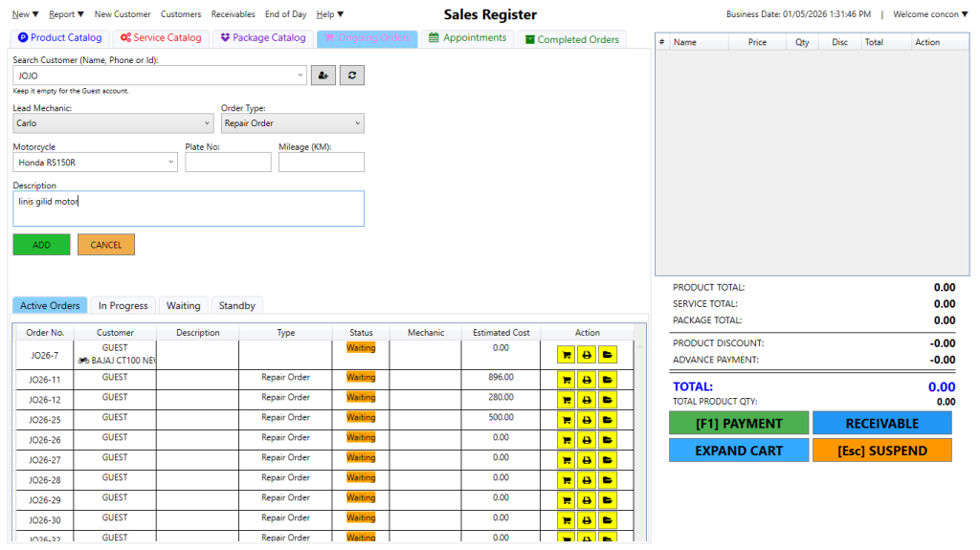Click the add new customer icon

pos(323,76)
